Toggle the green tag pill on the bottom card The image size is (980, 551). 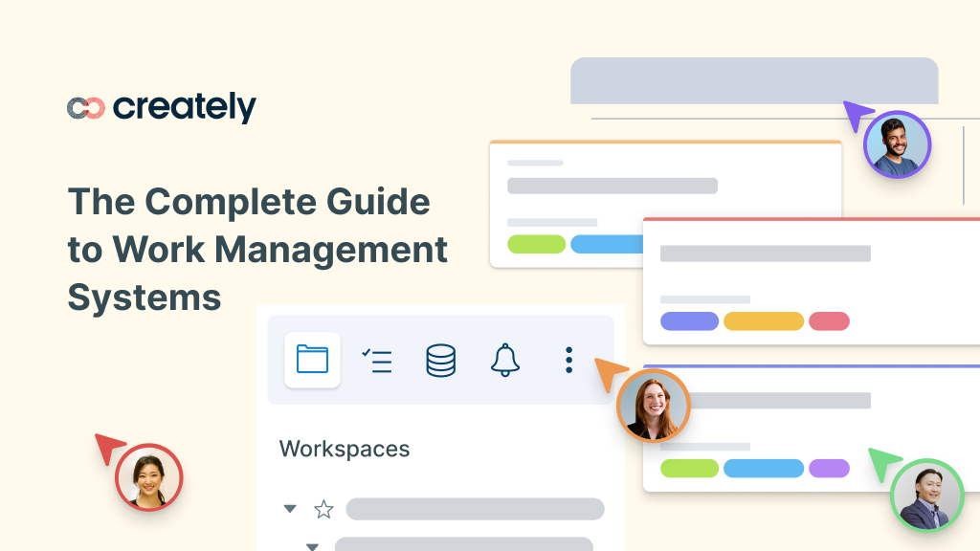(691, 469)
